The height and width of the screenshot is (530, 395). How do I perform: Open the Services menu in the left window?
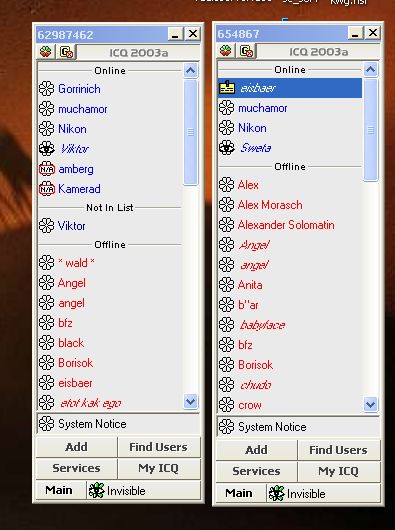[x=76, y=468]
